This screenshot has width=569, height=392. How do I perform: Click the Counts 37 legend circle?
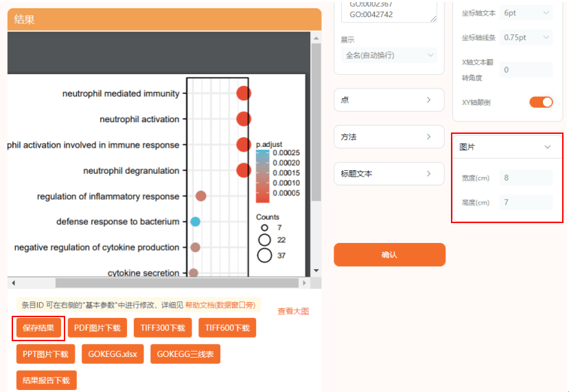(x=264, y=255)
